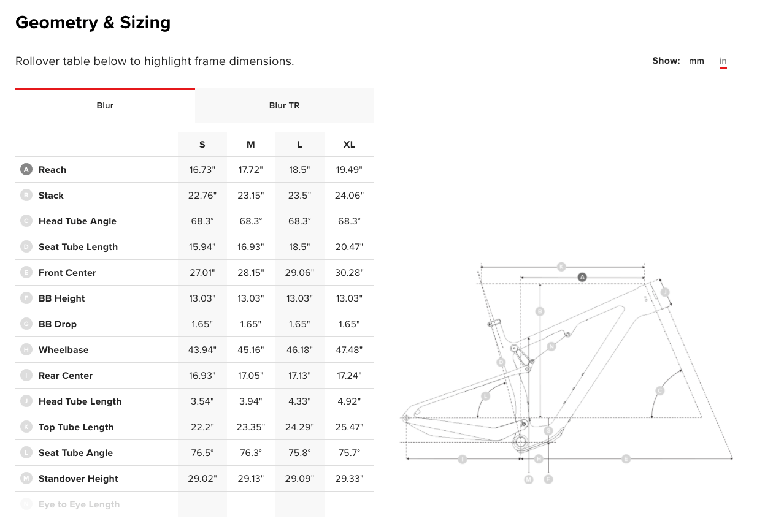Click the 'I' rear center marker on diagram
The image size is (784, 532).
pyautogui.click(x=463, y=458)
